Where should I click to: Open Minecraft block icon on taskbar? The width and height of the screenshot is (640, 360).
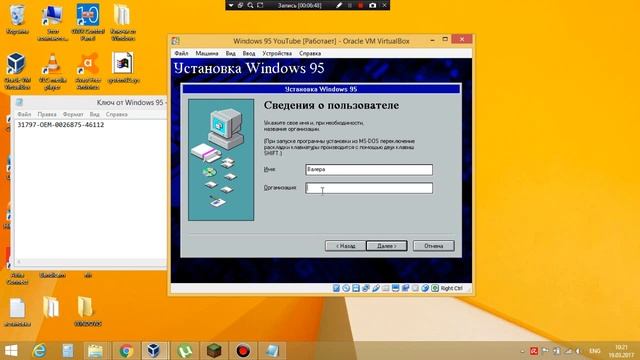[x=214, y=351]
